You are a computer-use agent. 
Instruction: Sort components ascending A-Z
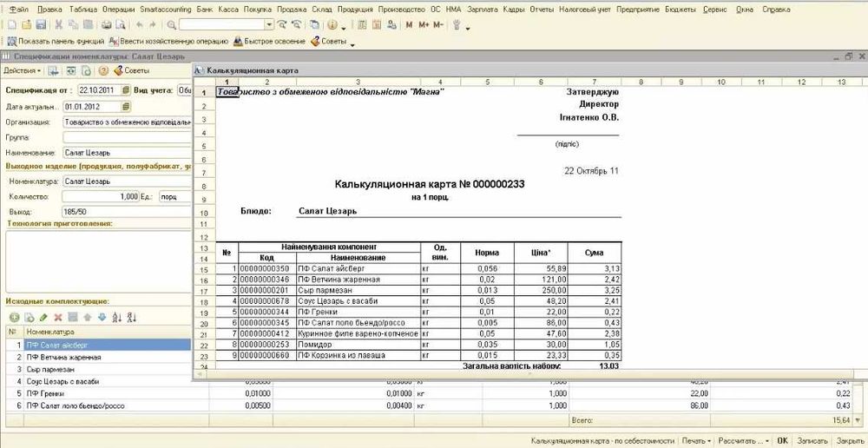click(117, 317)
